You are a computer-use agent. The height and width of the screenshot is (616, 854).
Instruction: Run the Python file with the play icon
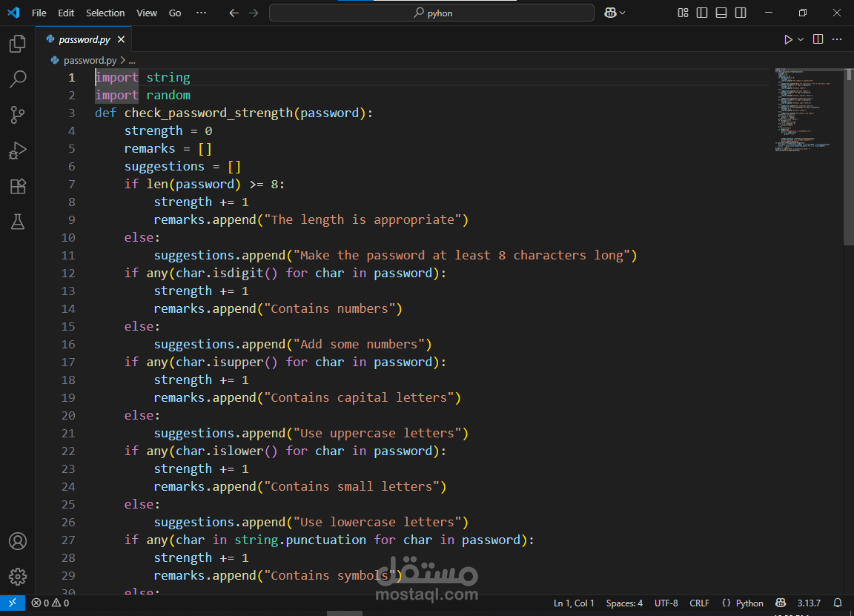click(x=788, y=39)
